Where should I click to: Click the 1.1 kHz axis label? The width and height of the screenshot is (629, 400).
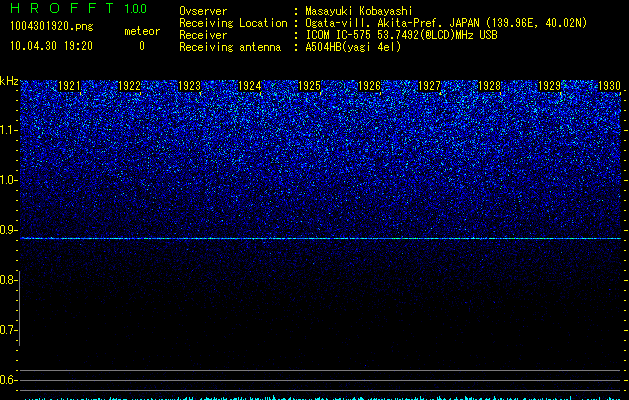(8, 130)
